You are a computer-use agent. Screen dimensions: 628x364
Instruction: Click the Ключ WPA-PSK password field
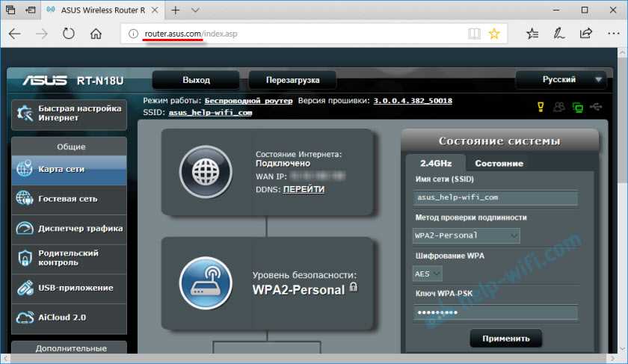point(496,312)
